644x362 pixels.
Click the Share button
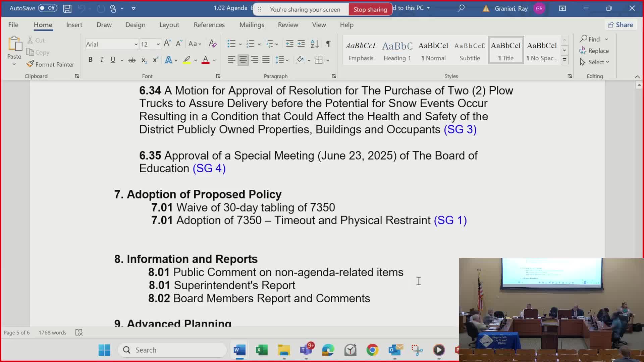pos(621,25)
